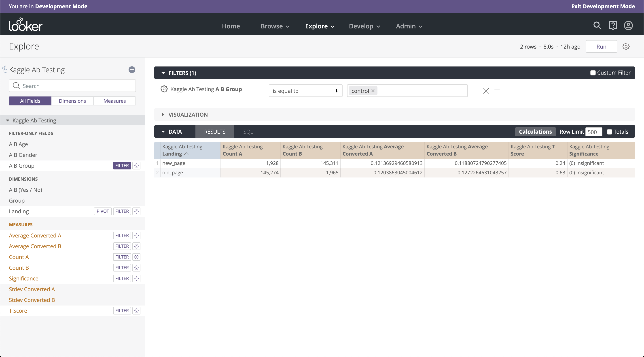644x357 pixels.
Task: Click the search icon in field search box
Action: pyautogui.click(x=16, y=86)
